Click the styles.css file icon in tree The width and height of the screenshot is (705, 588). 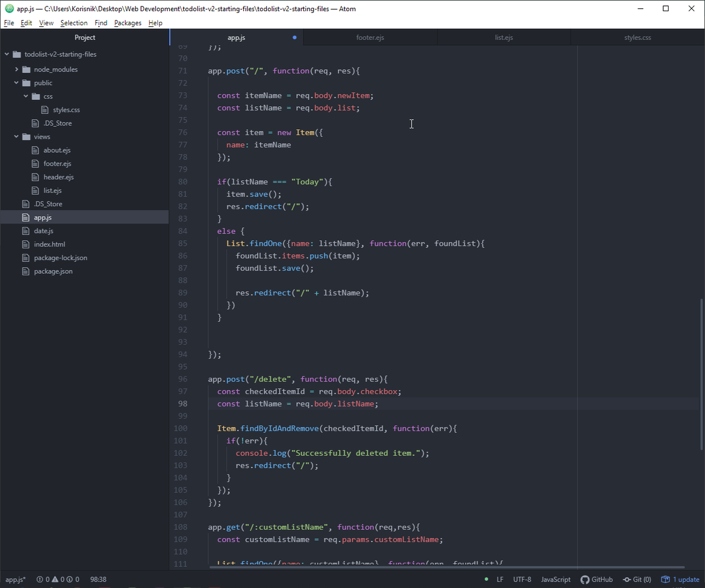click(46, 110)
